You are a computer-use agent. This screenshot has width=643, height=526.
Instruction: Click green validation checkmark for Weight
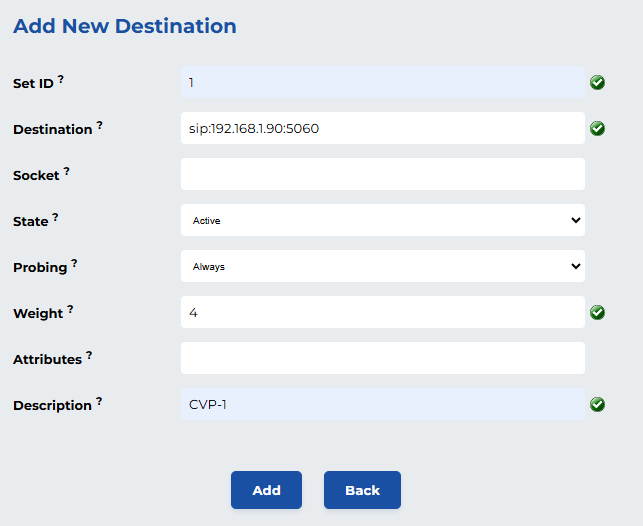[597, 312]
